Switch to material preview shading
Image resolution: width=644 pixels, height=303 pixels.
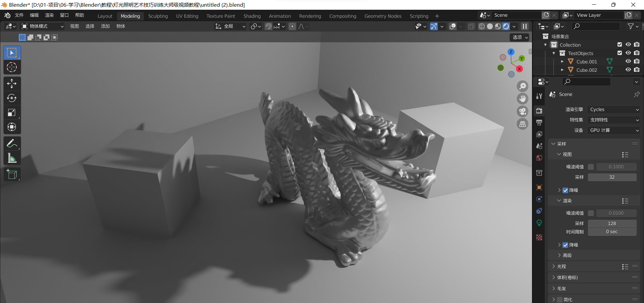click(498, 26)
